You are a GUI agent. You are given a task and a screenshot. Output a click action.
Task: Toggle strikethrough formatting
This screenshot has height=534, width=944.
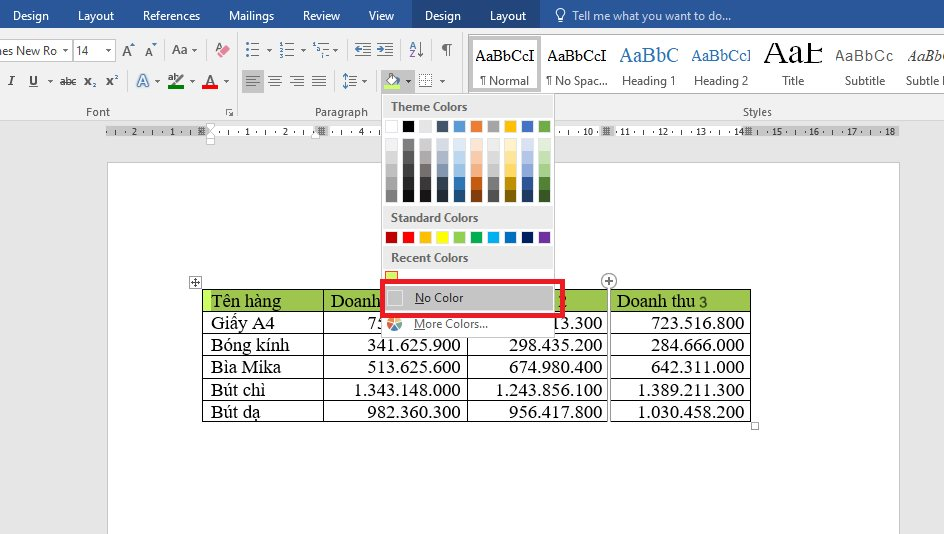68,81
